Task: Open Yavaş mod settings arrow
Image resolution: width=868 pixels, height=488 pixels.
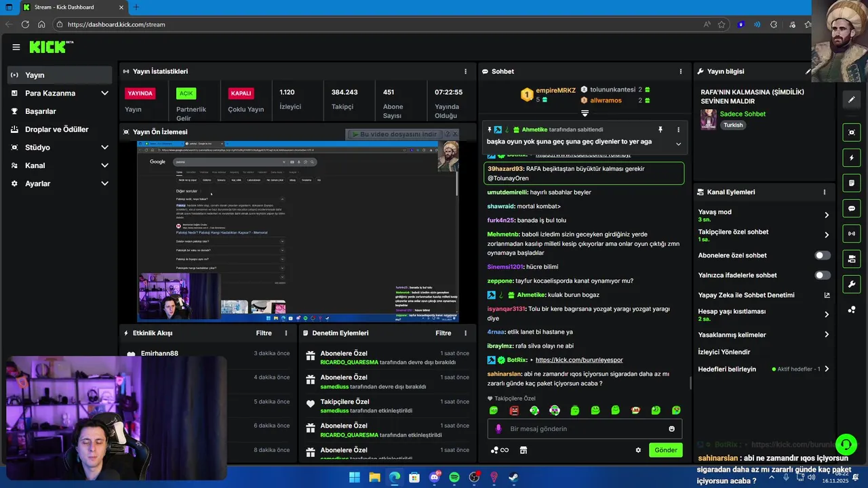Action: coord(827,215)
